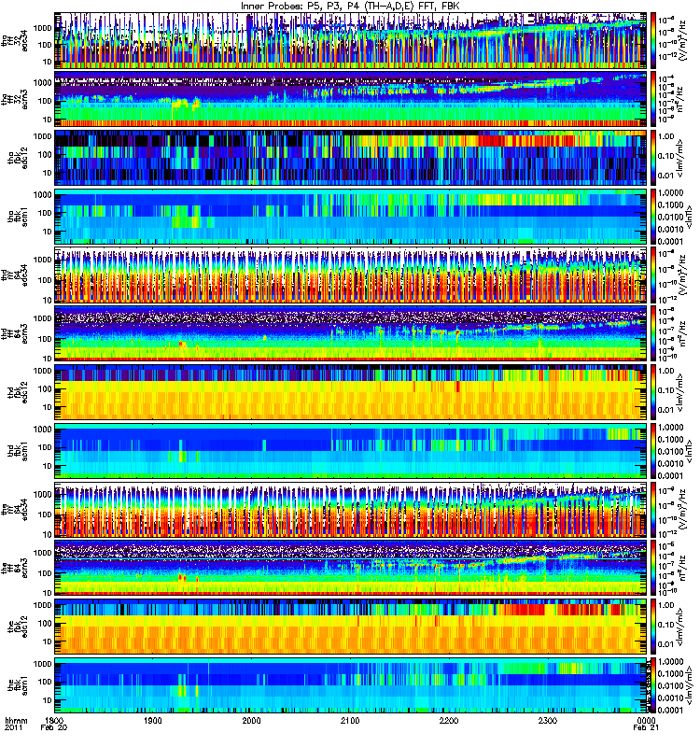
Task: Click the 2200 time axis label
Action: click(449, 721)
